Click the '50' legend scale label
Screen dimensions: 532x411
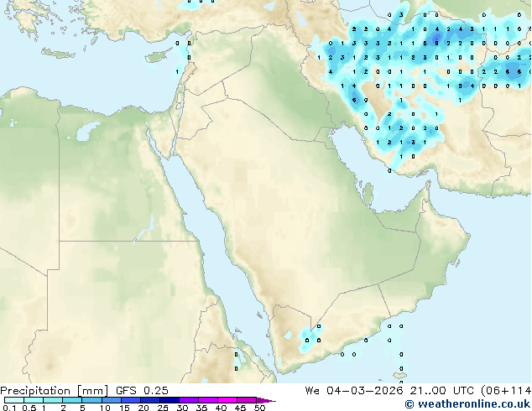pyautogui.click(x=260, y=408)
